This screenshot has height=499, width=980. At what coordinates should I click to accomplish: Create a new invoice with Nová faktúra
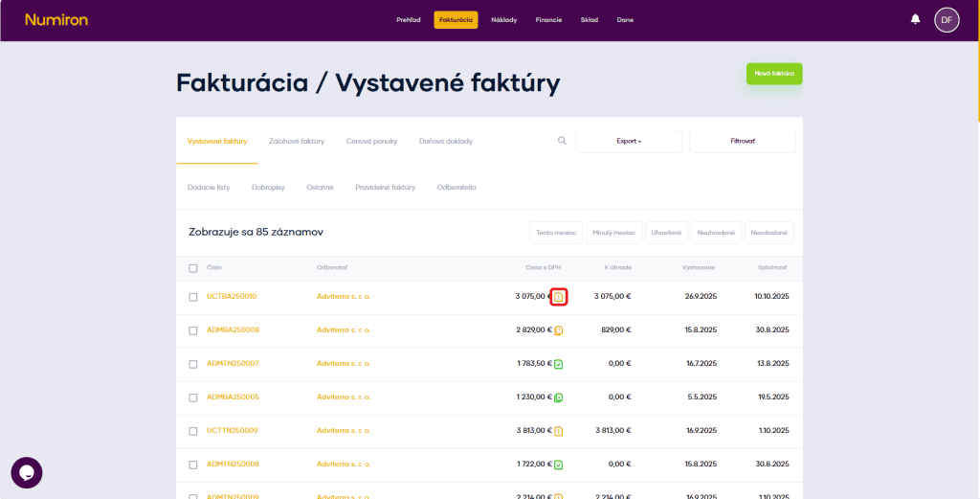coord(774,74)
